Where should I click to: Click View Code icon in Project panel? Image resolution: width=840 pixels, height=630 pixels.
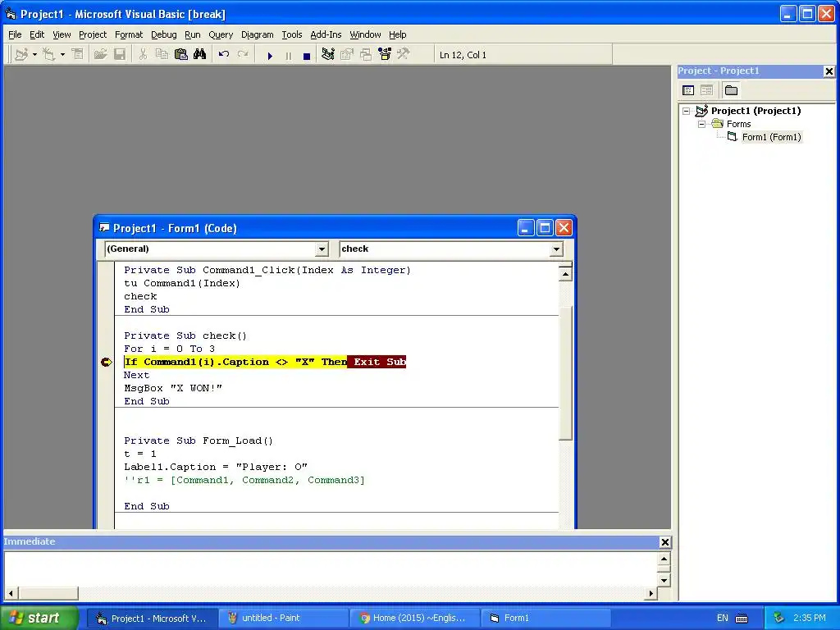688,90
